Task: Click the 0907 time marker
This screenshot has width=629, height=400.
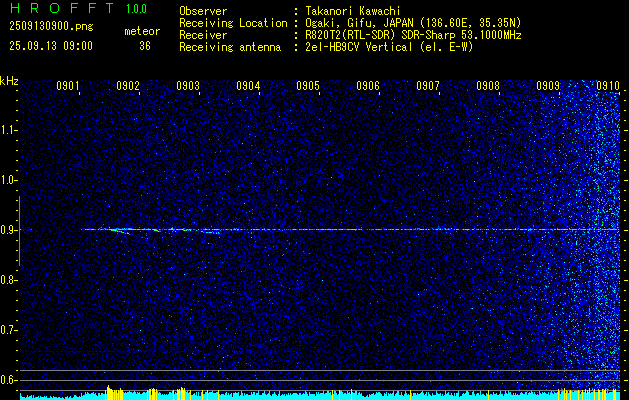Action: pyautogui.click(x=428, y=85)
